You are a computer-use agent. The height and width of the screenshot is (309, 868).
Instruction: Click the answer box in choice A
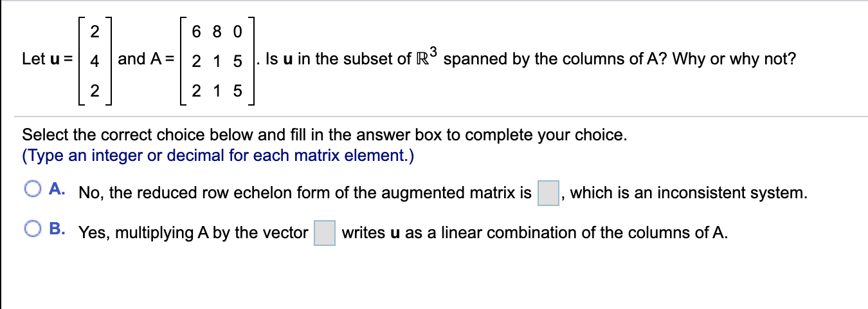tap(548, 193)
